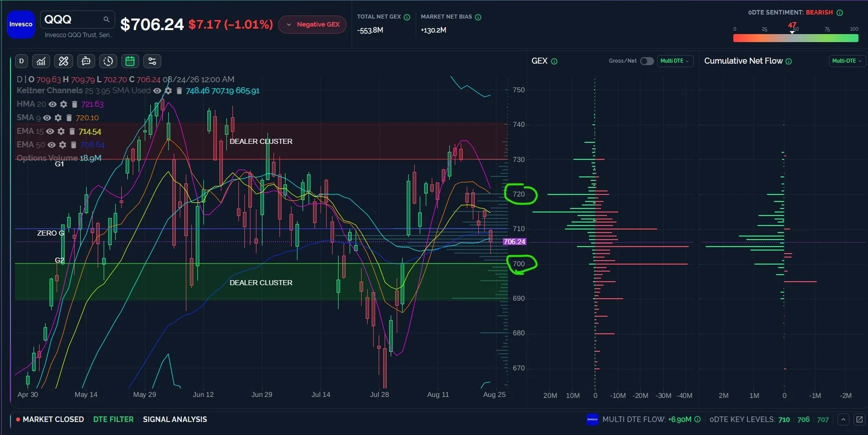868x435 pixels.
Task: Click the Market Net Bias info icon
Action: (x=478, y=17)
